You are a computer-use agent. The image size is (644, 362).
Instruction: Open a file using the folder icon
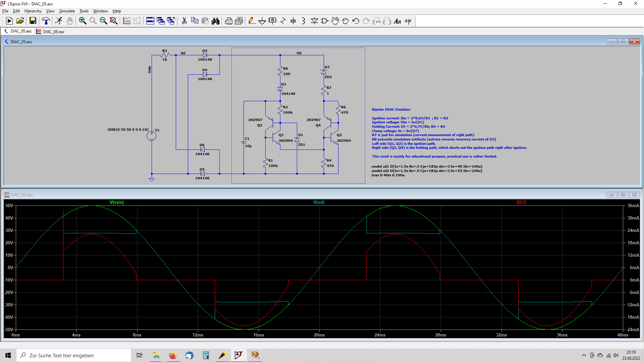(20, 21)
